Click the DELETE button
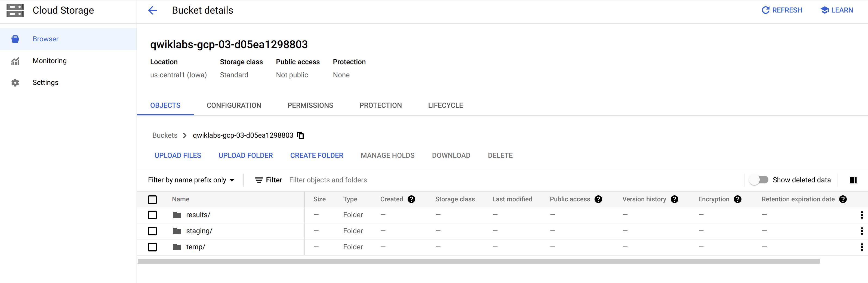Image resolution: width=868 pixels, height=283 pixels. point(500,156)
